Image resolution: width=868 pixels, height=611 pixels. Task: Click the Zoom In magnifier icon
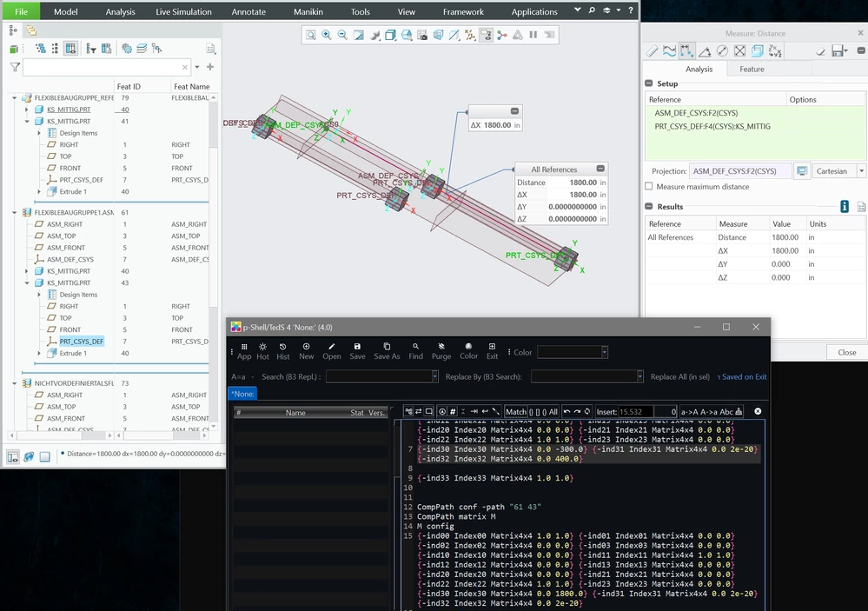click(x=327, y=35)
